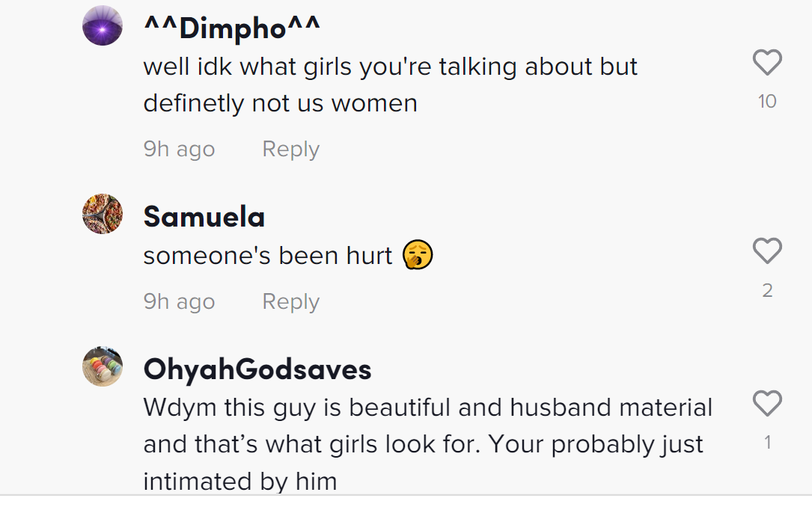Like the ^^Dimpho^^ comment with the heart

[x=767, y=63]
